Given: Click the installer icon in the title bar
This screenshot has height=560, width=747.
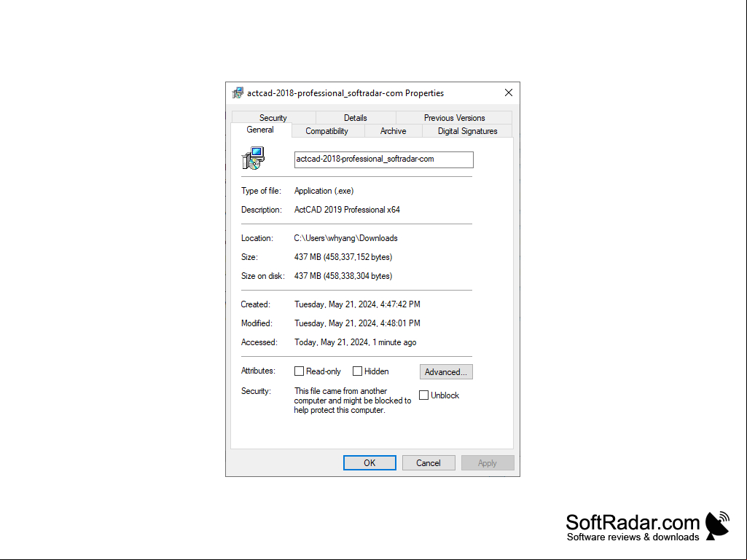Looking at the screenshot, I should 238,93.
